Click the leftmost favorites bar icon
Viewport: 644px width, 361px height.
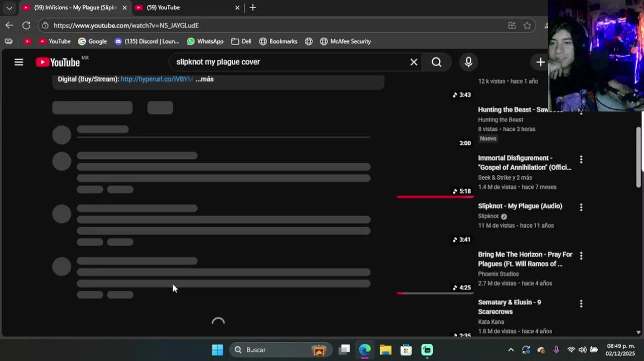click(9, 41)
